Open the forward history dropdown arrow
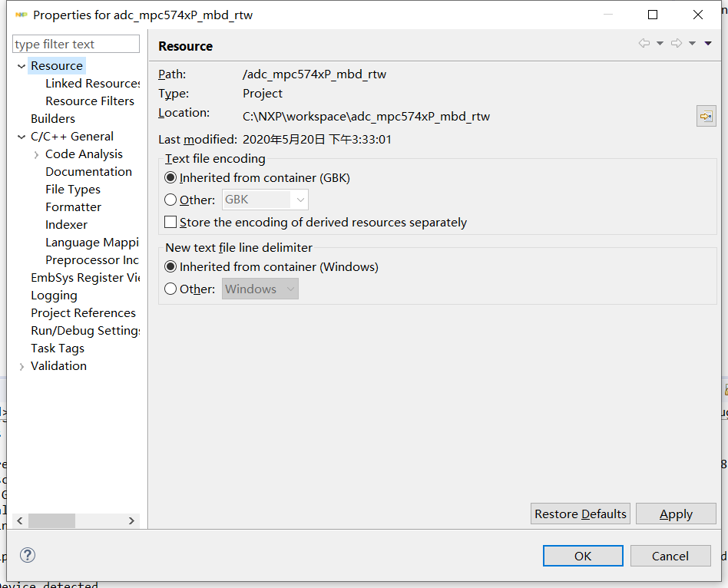 point(692,44)
